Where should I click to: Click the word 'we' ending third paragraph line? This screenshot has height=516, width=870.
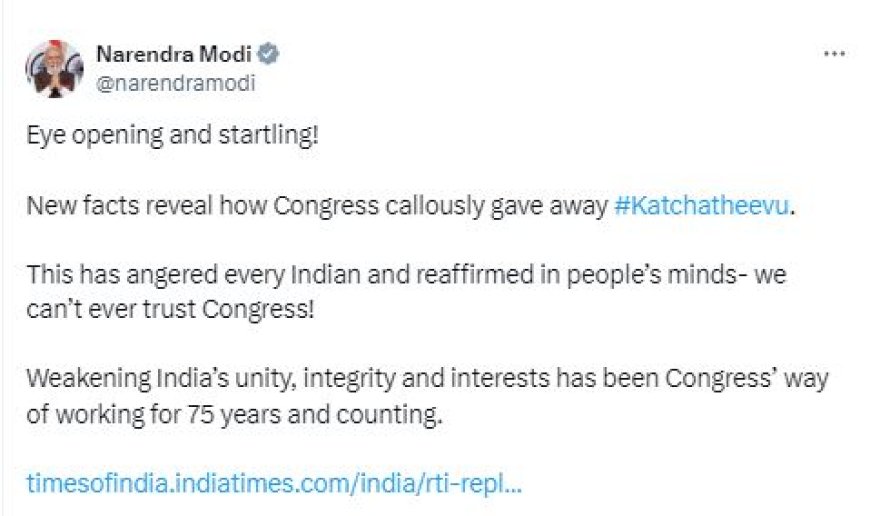770,275
